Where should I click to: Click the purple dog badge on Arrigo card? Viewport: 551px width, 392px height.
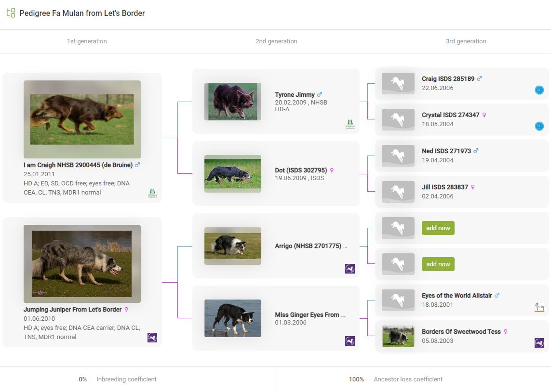[349, 269]
